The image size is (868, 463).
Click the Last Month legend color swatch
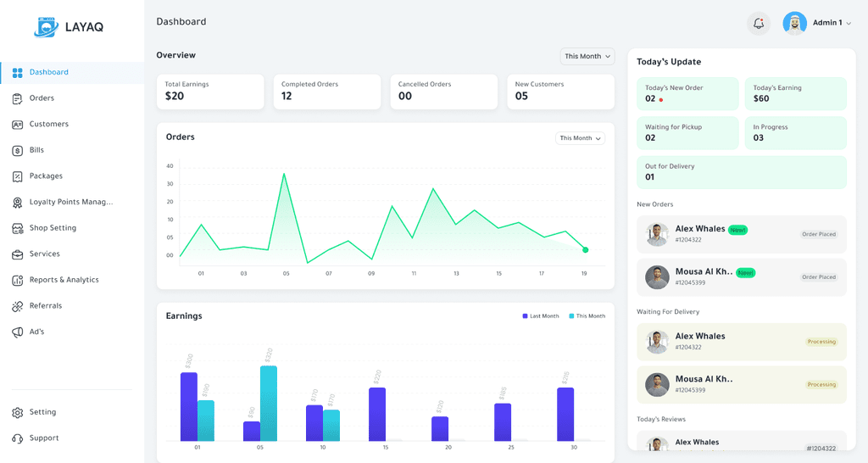click(526, 316)
